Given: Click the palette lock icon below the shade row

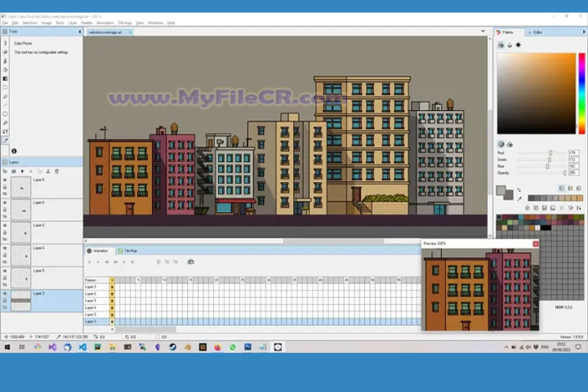Looking at the screenshot, I should coord(528,207).
